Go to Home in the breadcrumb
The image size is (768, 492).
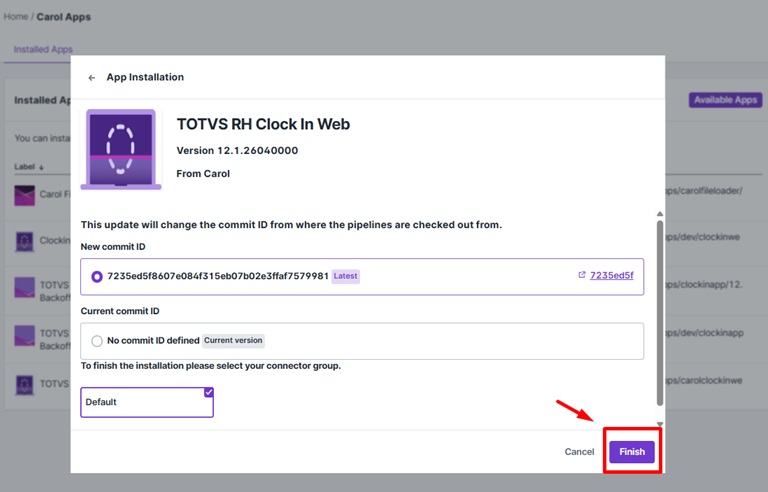[x=16, y=17]
